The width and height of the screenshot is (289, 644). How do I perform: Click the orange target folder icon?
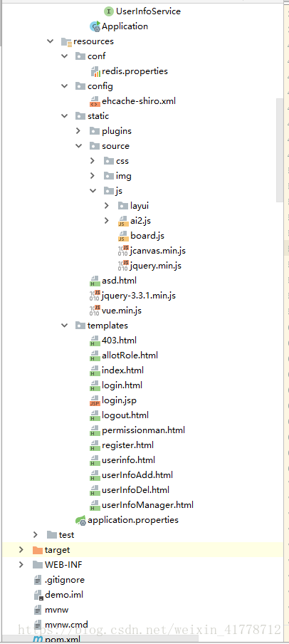37,550
